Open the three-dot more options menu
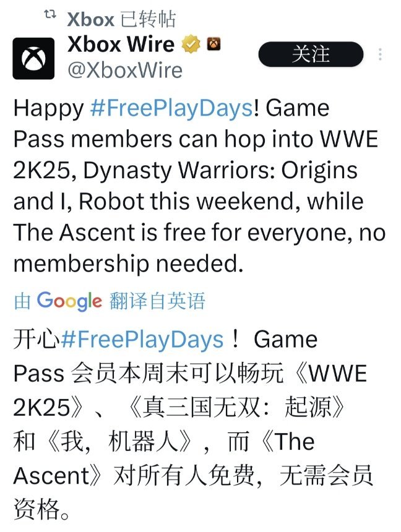401x532 pixels. click(381, 54)
